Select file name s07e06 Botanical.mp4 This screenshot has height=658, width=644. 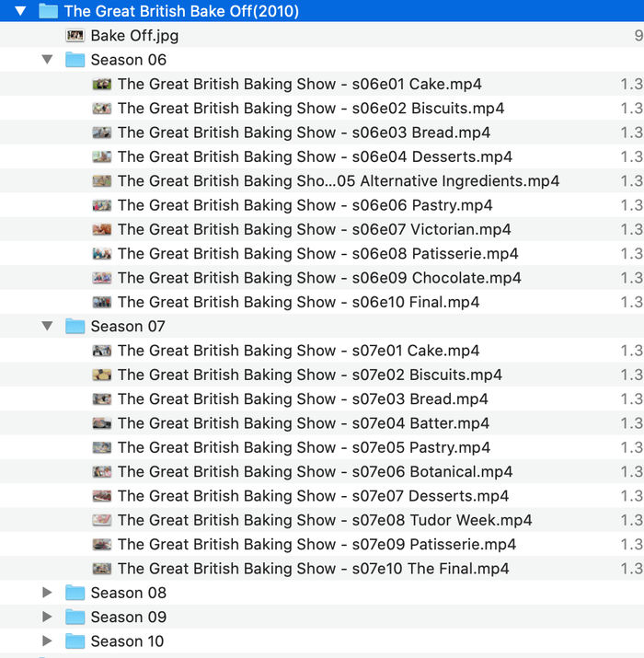click(315, 472)
